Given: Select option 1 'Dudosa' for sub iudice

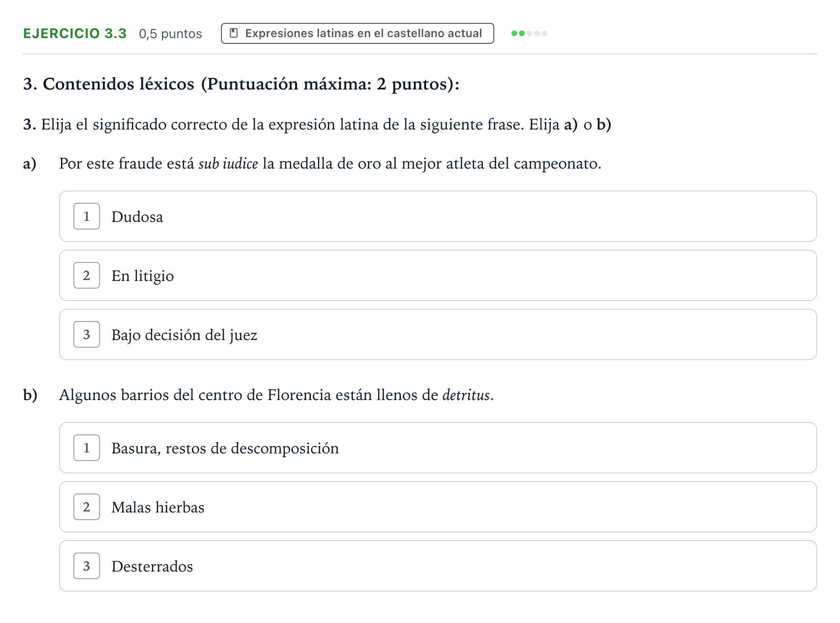Looking at the screenshot, I should point(438,216).
